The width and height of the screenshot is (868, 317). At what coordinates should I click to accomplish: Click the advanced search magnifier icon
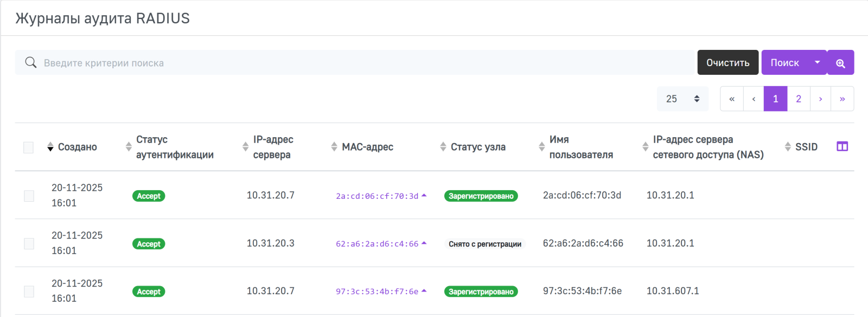point(840,63)
